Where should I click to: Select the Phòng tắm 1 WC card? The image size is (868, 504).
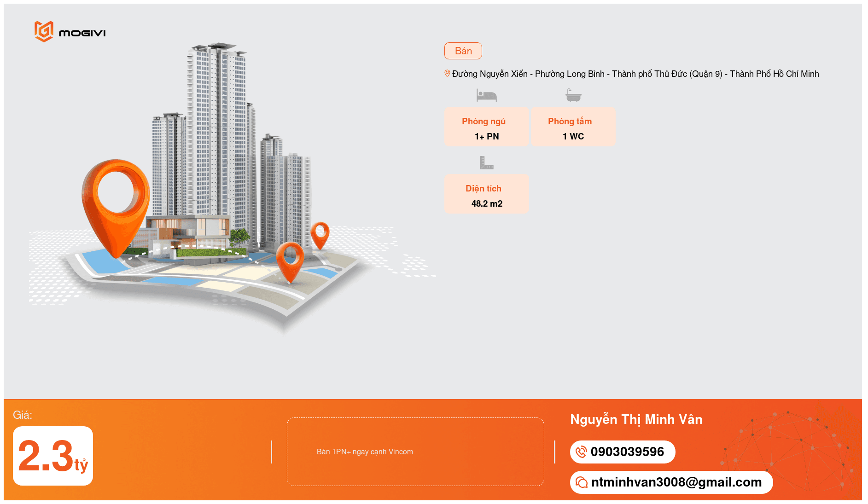[x=573, y=127]
